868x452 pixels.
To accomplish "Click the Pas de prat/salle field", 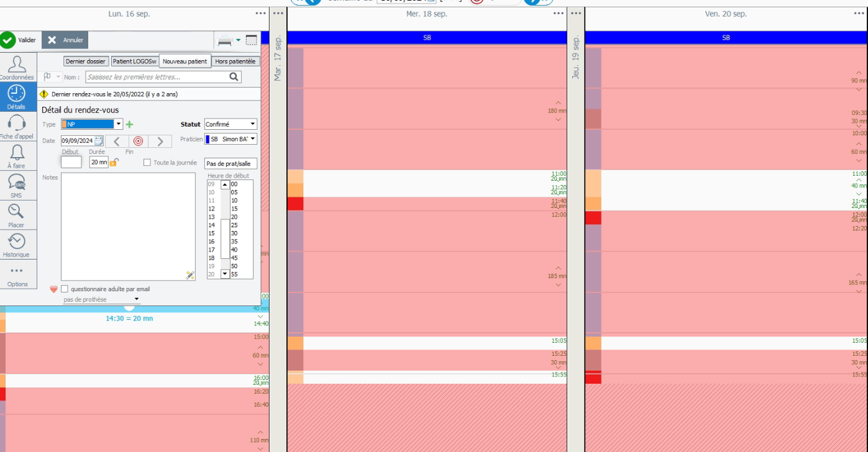I will click(x=231, y=163).
